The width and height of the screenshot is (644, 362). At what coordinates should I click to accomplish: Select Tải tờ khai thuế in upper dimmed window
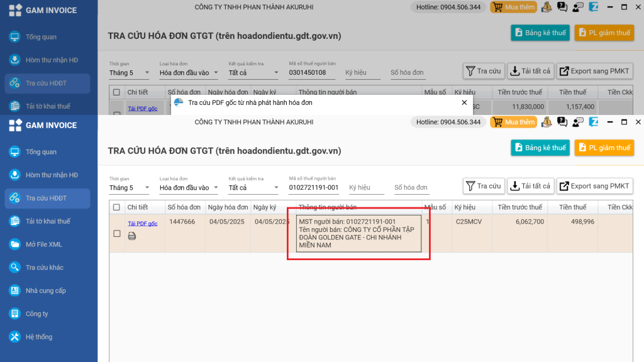click(48, 106)
